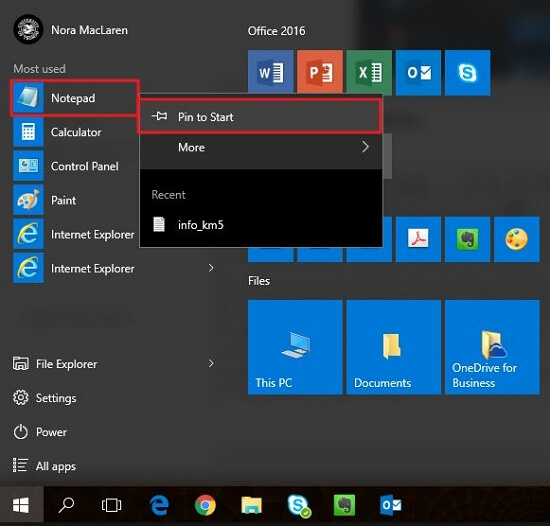Image resolution: width=550 pixels, height=526 pixels.
Task: Open Settings from the Start menu
Action: pos(45,398)
